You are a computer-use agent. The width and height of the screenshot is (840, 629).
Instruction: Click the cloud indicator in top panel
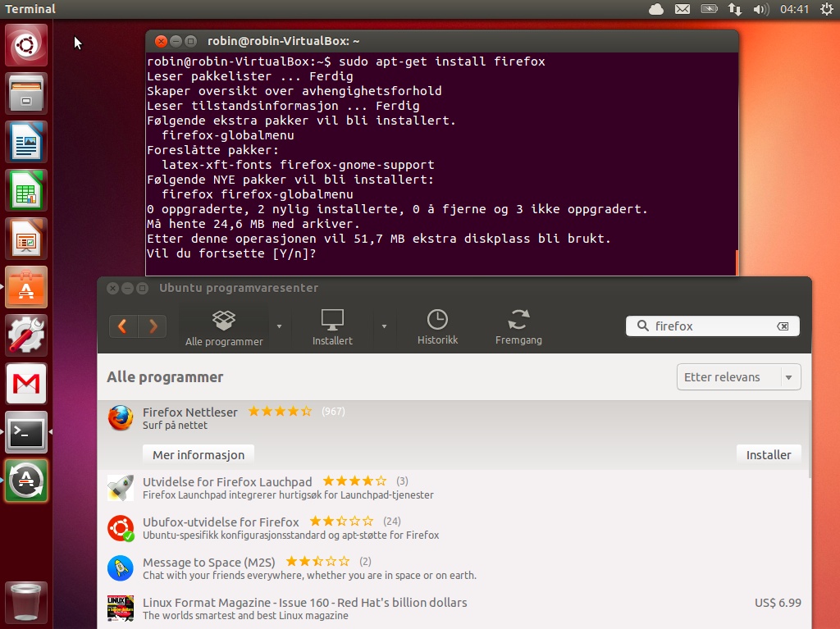pos(656,9)
